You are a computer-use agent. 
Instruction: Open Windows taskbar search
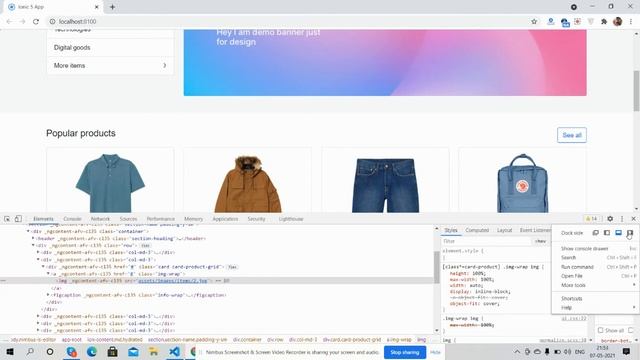click(30, 351)
